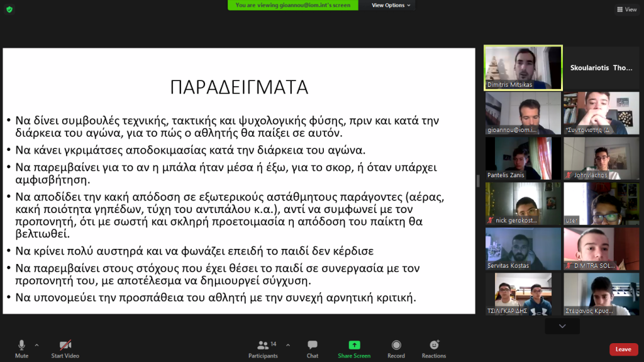Start Video with the camera icon
This screenshot has width=644, height=362.
[65, 348]
